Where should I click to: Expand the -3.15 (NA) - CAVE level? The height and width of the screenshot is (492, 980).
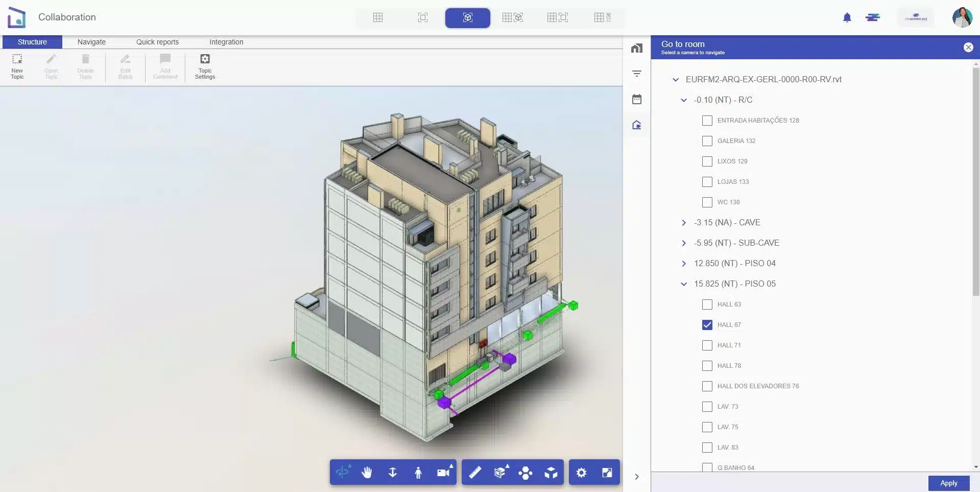point(684,222)
